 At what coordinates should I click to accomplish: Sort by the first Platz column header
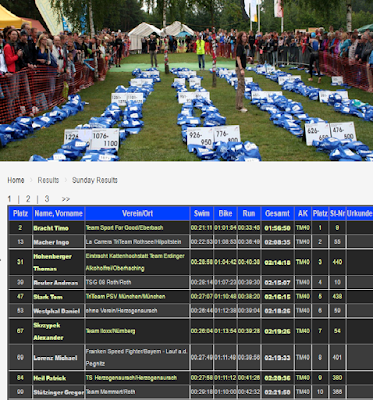20,213
